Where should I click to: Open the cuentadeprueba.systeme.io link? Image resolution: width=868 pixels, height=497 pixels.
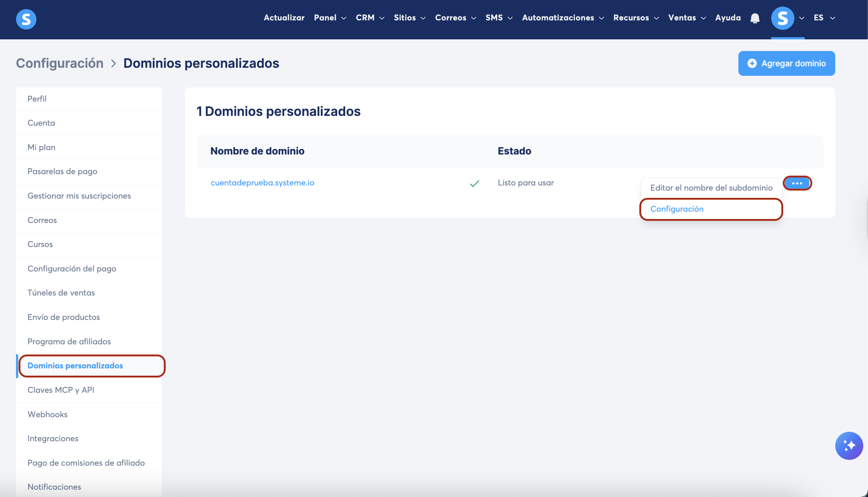point(262,183)
